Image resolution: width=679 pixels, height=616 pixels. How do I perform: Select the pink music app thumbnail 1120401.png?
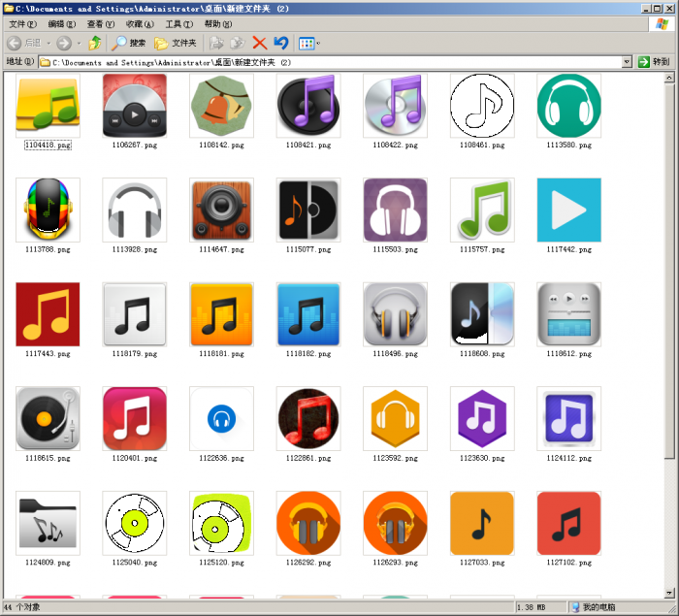[x=135, y=418]
